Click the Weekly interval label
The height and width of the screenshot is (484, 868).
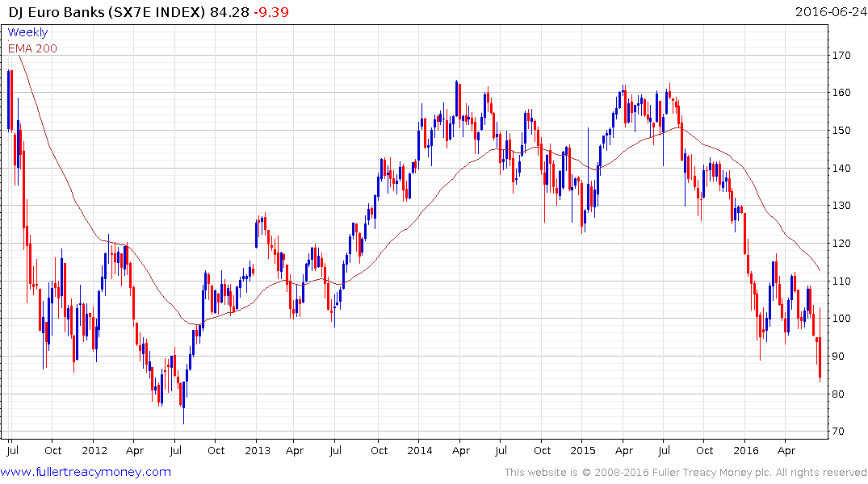27,32
